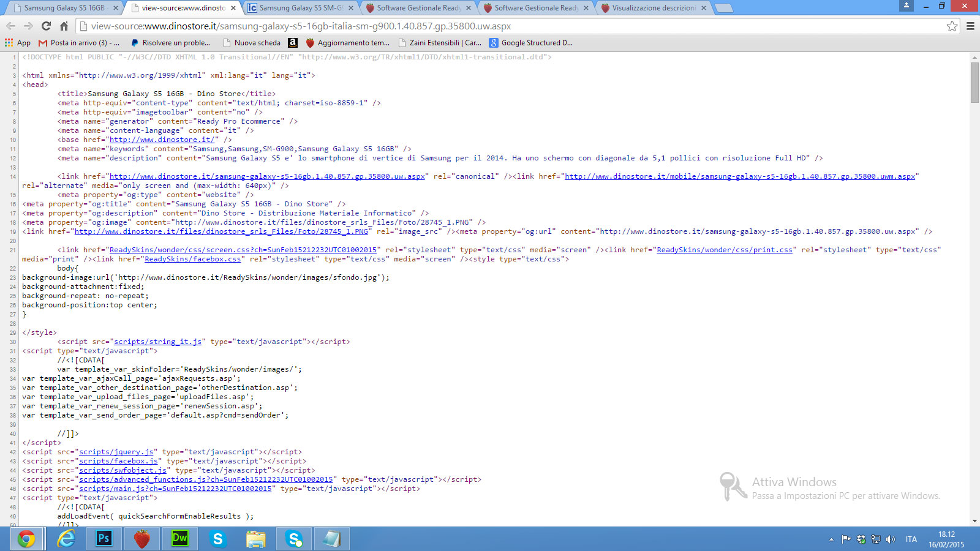Click the page scrollbar thumb
This screenshot has width=980, height=551.
974,82
